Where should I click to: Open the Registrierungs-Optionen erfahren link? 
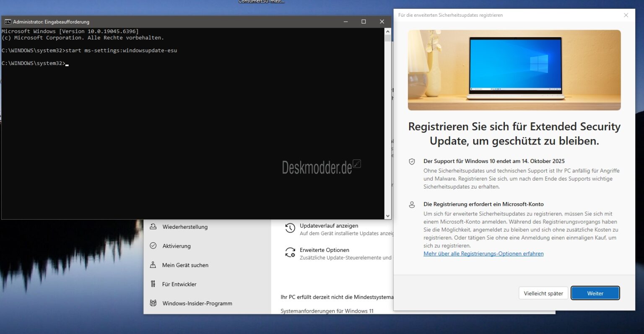coord(483,253)
